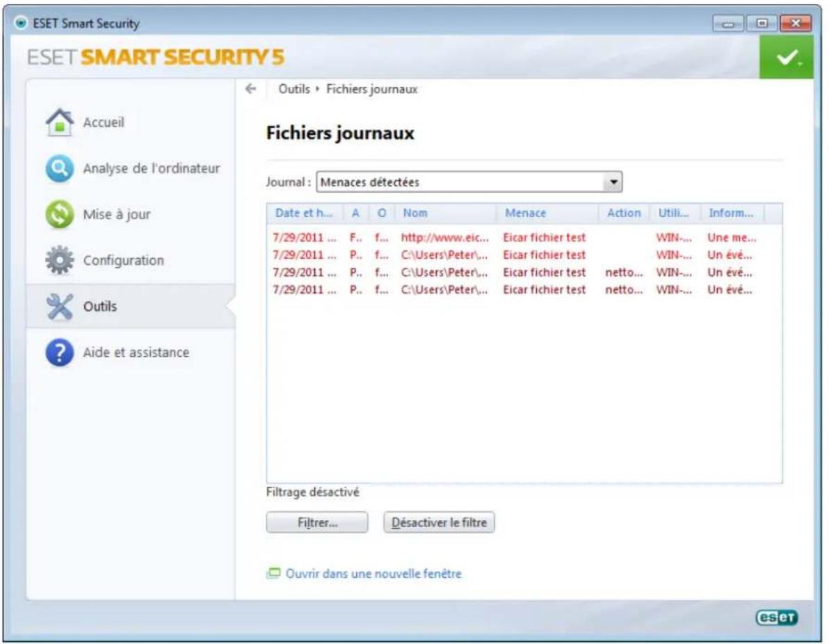
Task: Click the Outils breadcrumb link
Action: (294, 89)
